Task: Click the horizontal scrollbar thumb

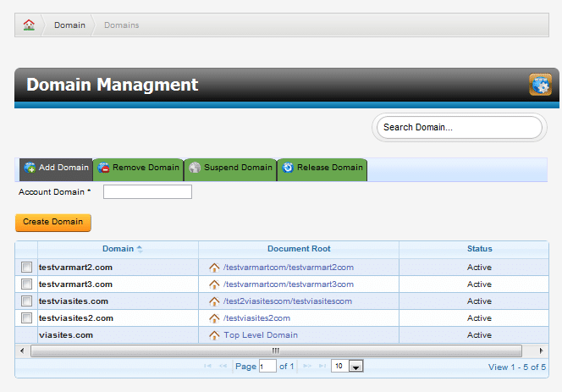Action: coord(275,351)
